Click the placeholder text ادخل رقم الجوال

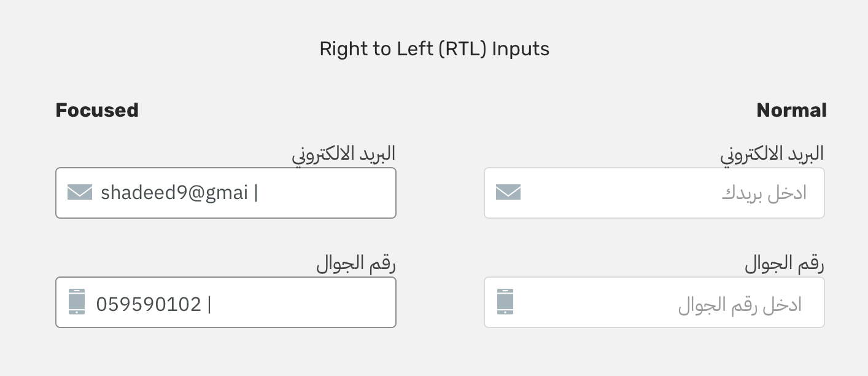point(740,305)
